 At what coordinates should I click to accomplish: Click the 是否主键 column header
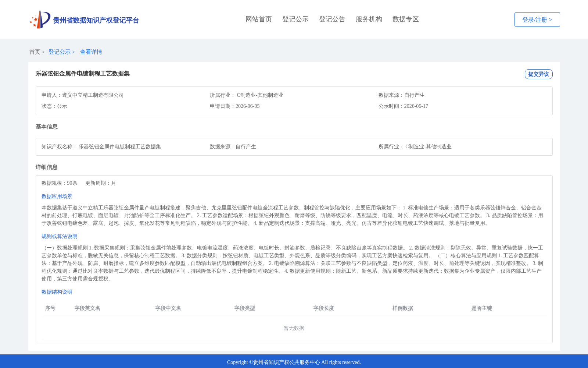tap(482, 308)
